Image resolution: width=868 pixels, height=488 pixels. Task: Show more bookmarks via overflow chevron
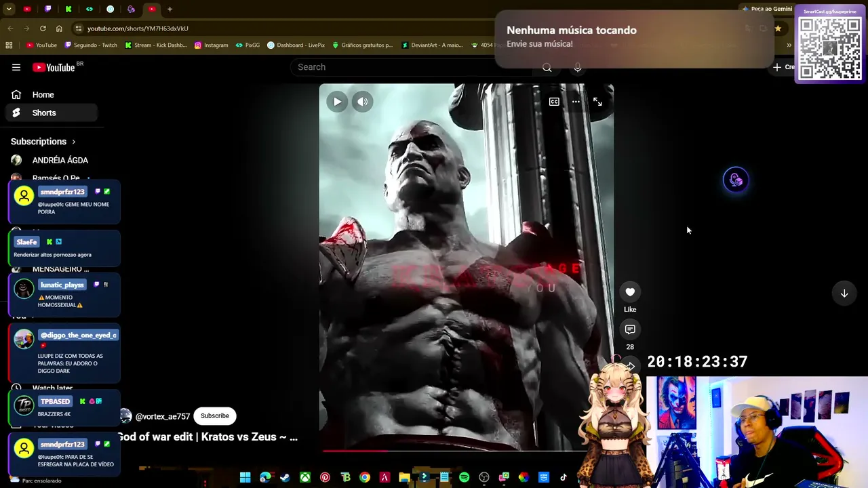point(789,45)
